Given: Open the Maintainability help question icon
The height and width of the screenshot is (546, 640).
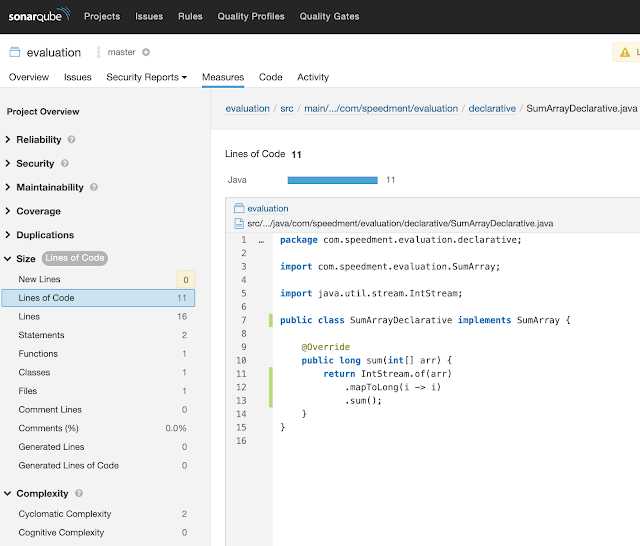Looking at the screenshot, I should pyautogui.click(x=94, y=187).
